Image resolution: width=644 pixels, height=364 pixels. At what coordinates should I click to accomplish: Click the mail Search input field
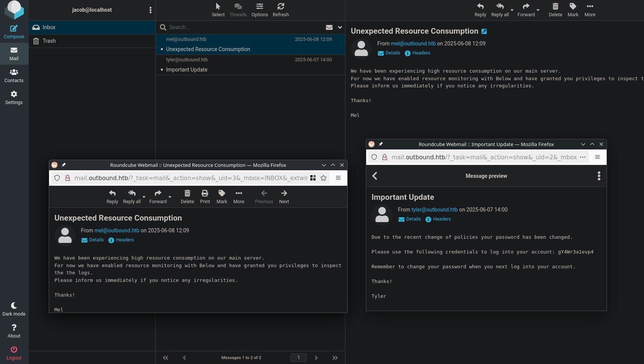(x=242, y=27)
